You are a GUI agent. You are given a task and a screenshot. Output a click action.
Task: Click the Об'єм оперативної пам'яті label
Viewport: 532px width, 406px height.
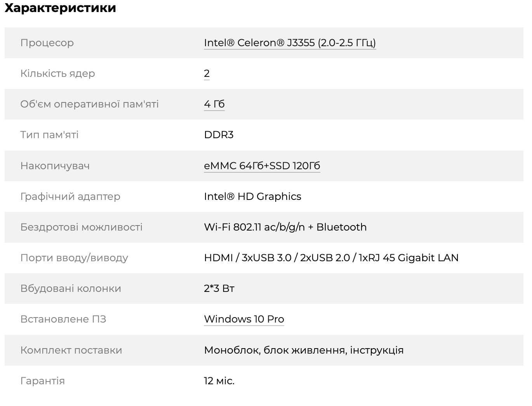click(89, 104)
